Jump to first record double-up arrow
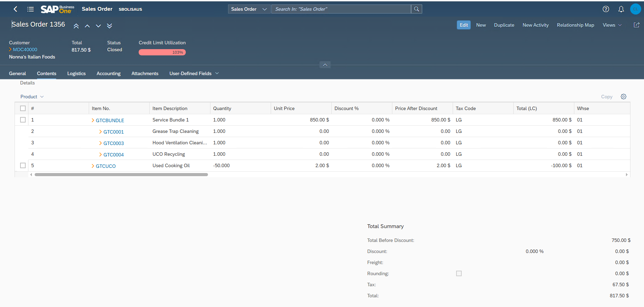The height and width of the screenshot is (307, 644). (76, 26)
